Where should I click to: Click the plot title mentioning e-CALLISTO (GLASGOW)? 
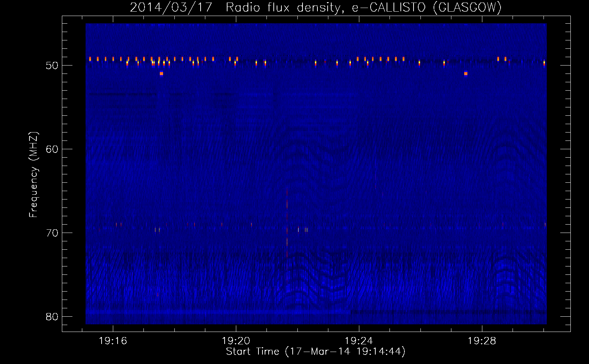tap(316, 8)
